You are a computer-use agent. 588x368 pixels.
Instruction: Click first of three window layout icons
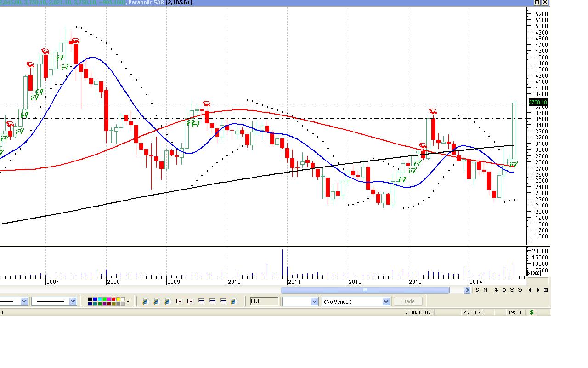[201, 301]
